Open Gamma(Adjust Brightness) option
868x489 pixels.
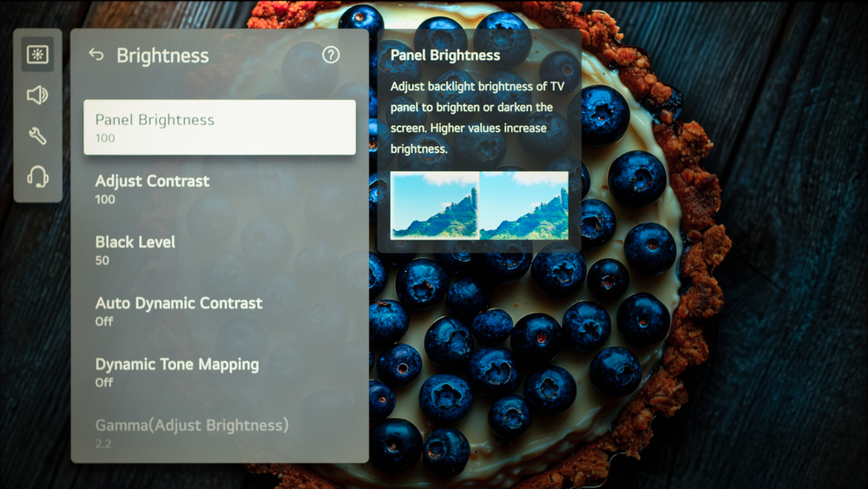pos(220,433)
